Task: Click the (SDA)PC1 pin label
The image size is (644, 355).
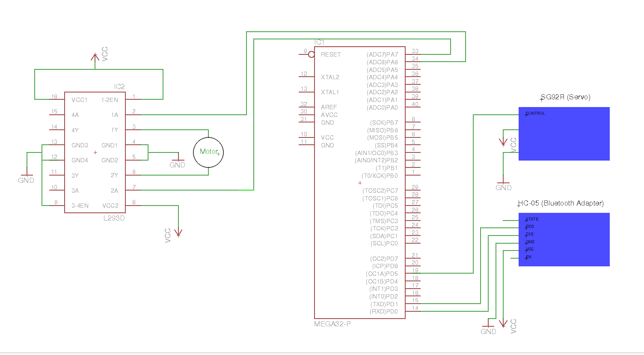Action: (384, 236)
